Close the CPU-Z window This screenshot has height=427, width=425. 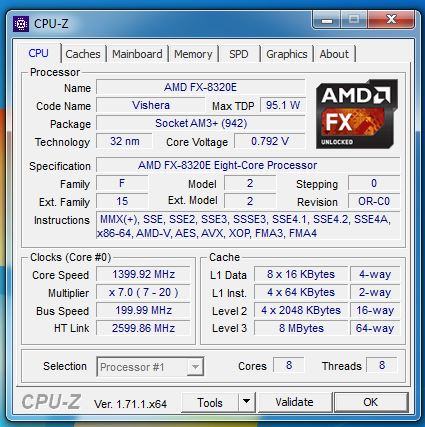click(x=391, y=19)
